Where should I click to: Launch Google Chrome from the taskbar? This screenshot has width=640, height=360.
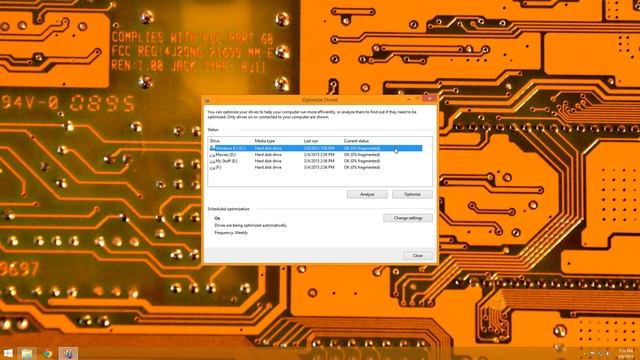pos(47,353)
